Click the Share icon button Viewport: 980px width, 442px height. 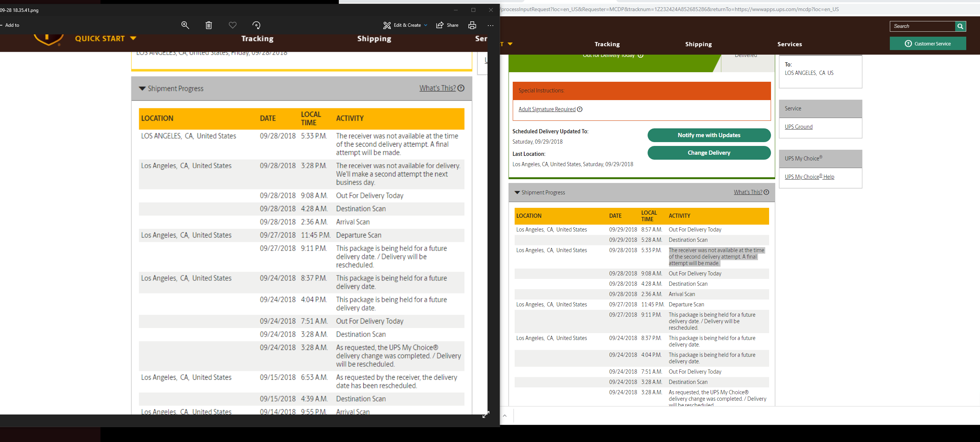[x=447, y=25]
